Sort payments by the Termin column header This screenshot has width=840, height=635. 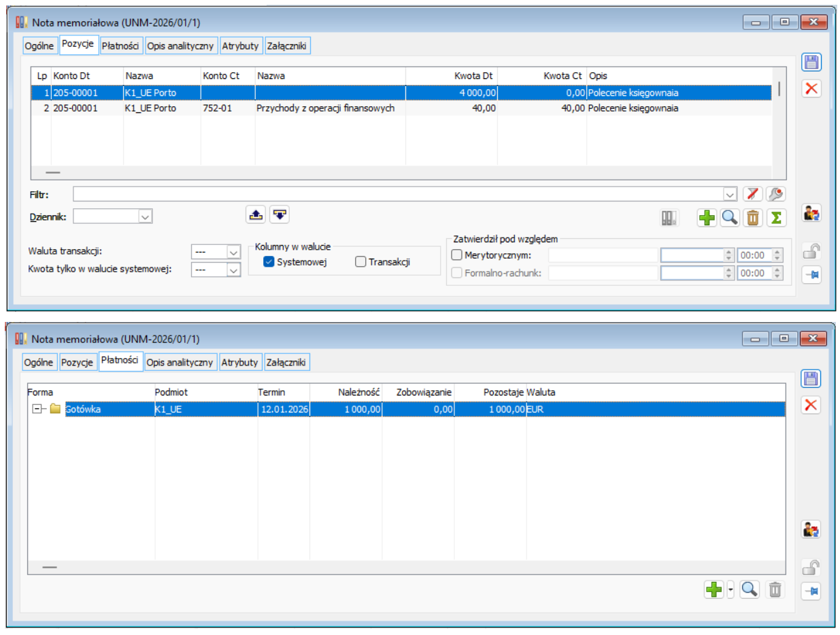tap(283, 392)
